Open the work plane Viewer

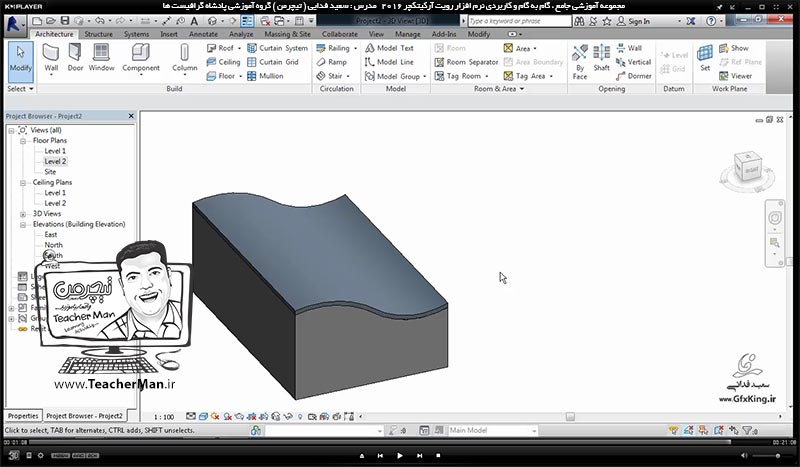click(735, 76)
